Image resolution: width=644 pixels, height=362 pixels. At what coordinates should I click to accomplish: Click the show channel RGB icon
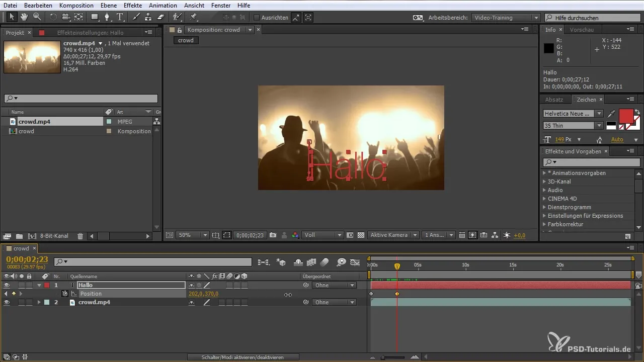point(295,235)
